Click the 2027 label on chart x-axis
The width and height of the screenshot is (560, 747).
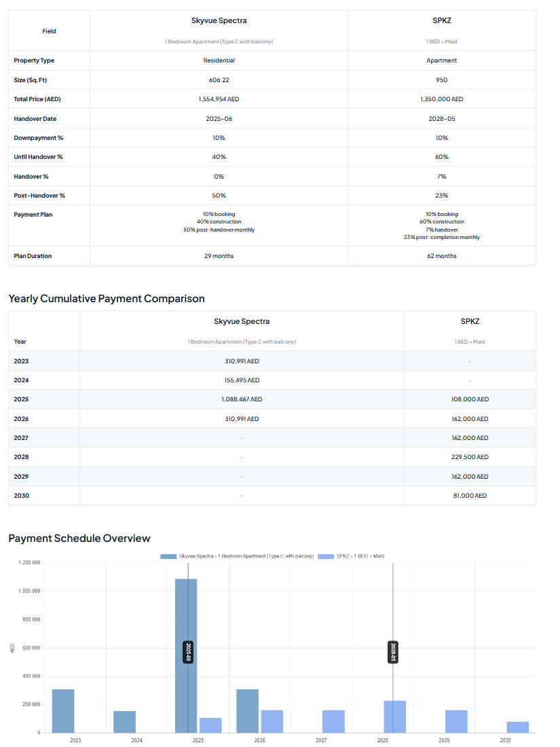[x=322, y=740]
